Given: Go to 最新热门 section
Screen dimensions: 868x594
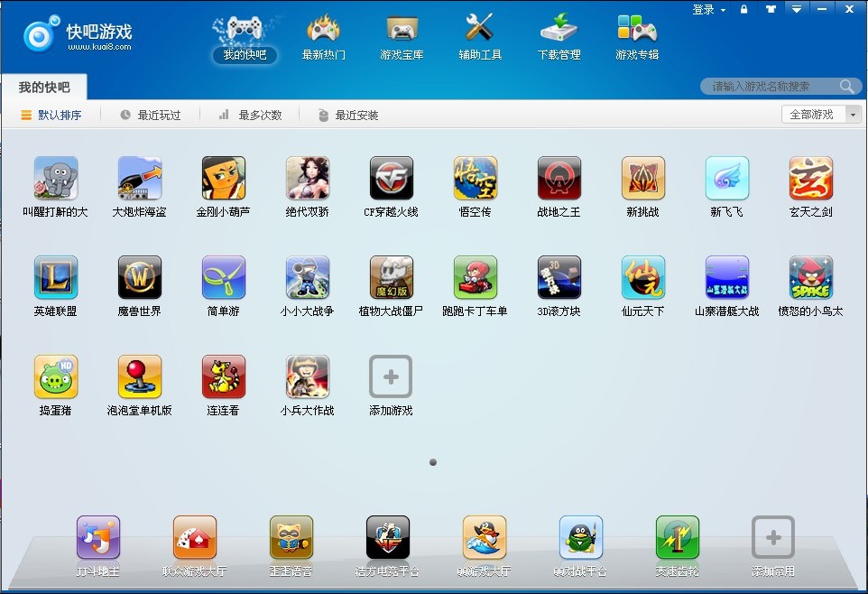Looking at the screenshot, I should tap(324, 39).
